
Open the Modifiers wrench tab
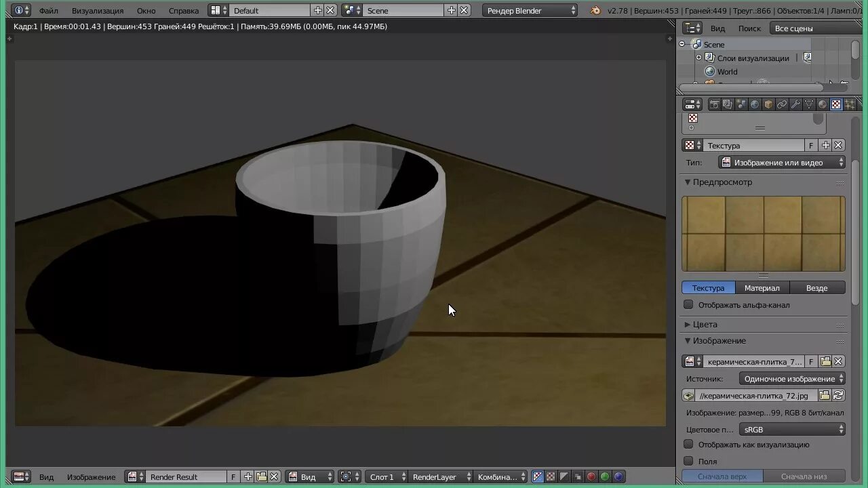coord(795,104)
